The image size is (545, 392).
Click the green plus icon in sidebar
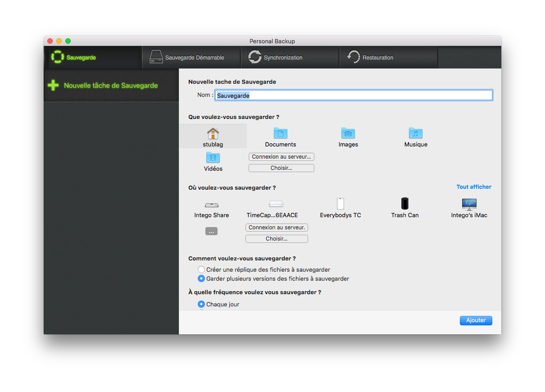coord(53,85)
